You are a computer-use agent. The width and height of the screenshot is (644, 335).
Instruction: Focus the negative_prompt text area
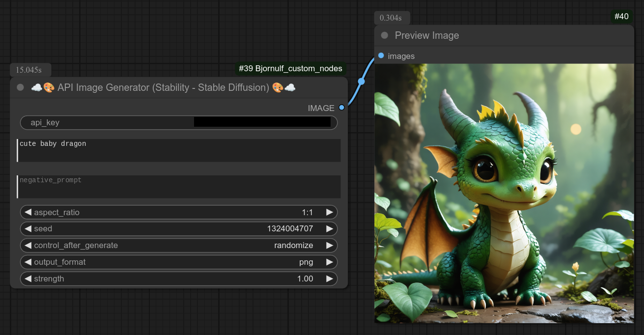(179, 187)
